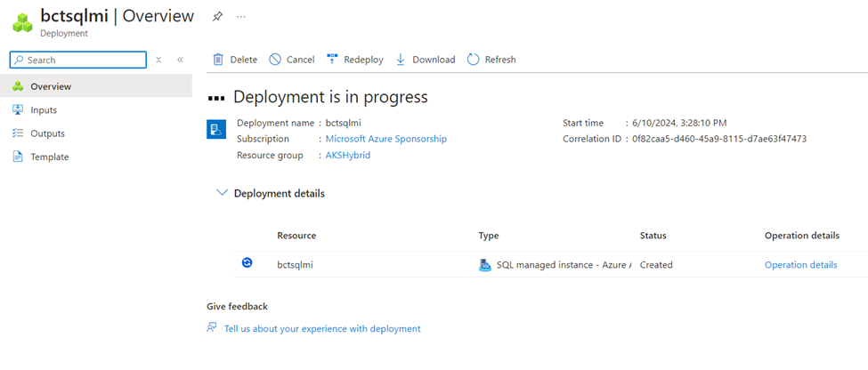Click the Deployment name value bctsqlmi
868x370 pixels.
(x=344, y=123)
